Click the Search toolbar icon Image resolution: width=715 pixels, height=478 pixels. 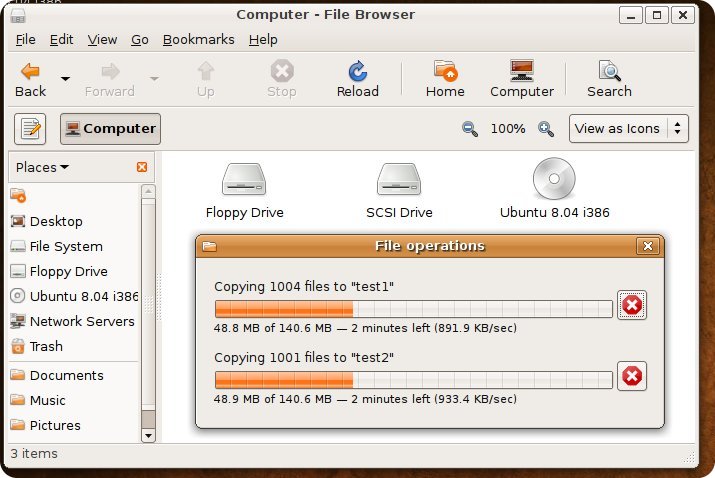[x=609, y=79]
